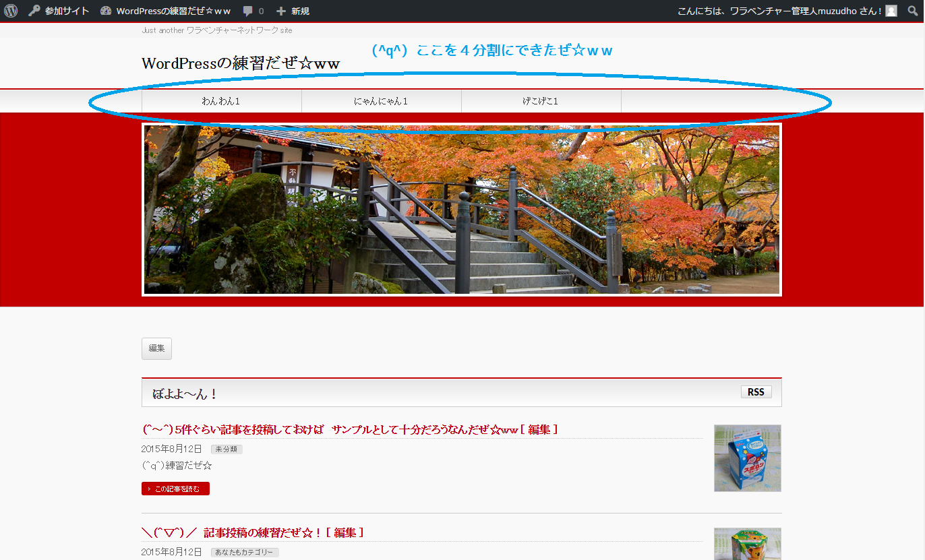The image size is (925, 560).
Task: Click the 2015年8月12日 date beside あなたもカテゴリー
Action: (172, 552)
